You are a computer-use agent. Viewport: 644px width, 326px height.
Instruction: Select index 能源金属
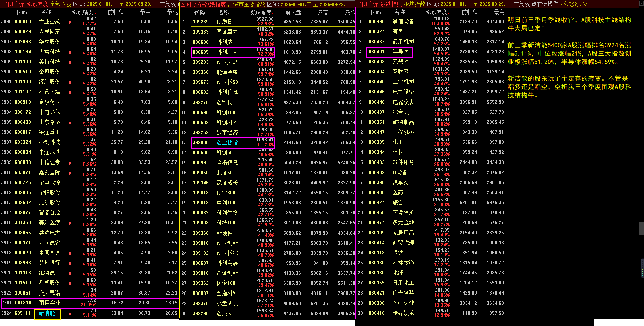pos(227,72)
